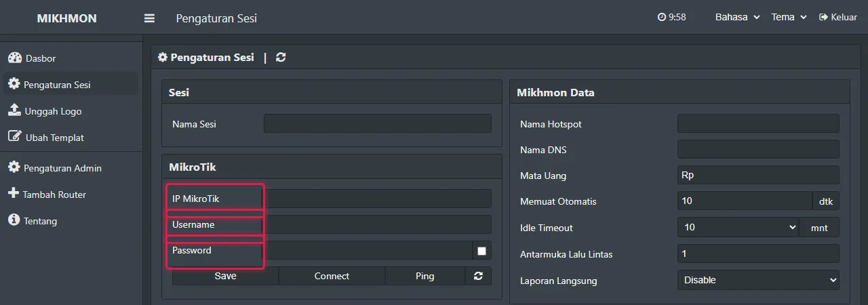Image resolution: width=868 pixels, height=305 pixels.
Task: Click the refresh icon beside Pengaturan Sesi heading
Action: tap(281, 58)
